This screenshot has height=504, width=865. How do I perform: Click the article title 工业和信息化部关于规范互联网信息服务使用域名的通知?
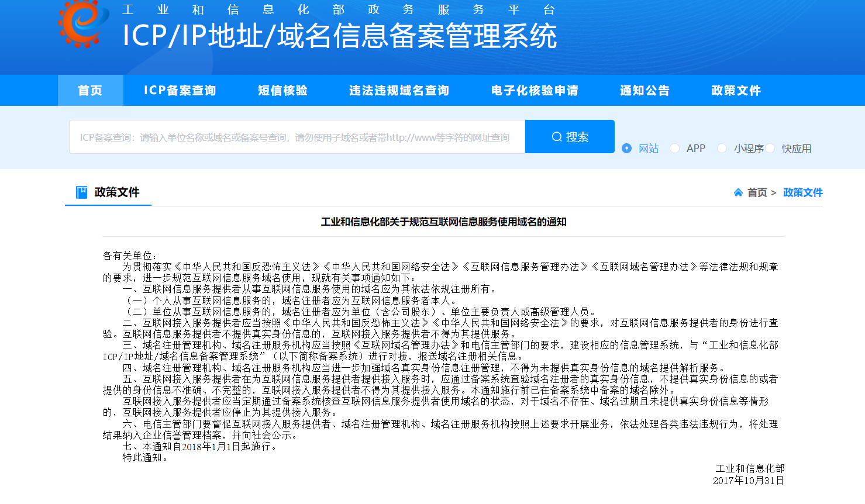[443, 222]
